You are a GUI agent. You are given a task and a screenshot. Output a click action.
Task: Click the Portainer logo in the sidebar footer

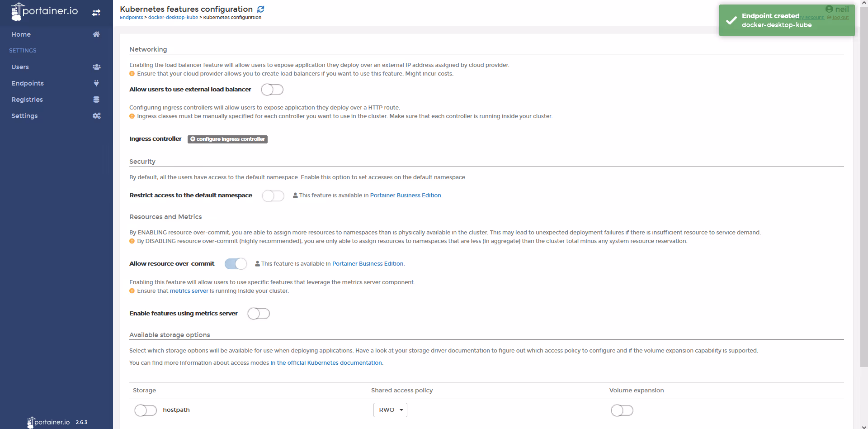48,422
